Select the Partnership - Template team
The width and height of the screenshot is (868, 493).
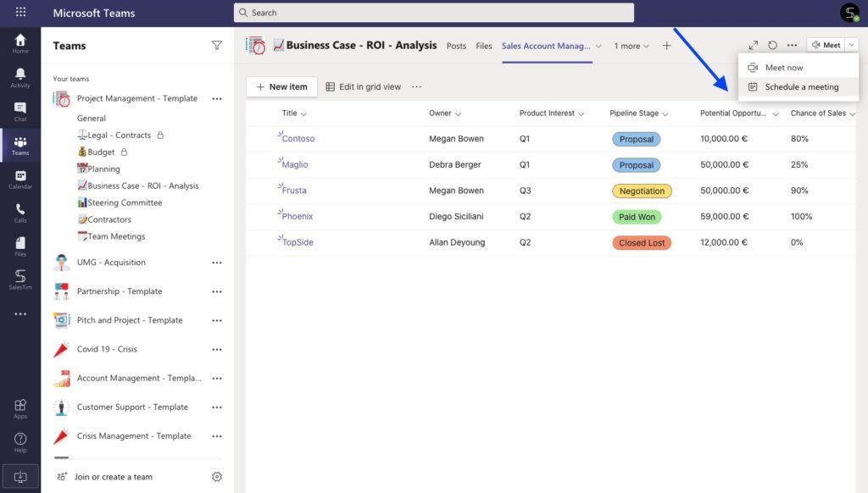(120, 291)
